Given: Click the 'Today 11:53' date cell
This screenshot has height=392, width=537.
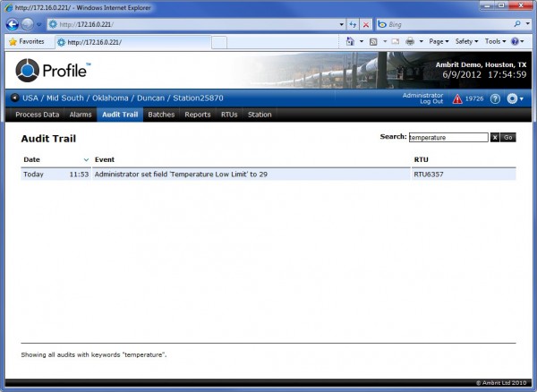Looking at the screenshot, I should tap(56, 175).
